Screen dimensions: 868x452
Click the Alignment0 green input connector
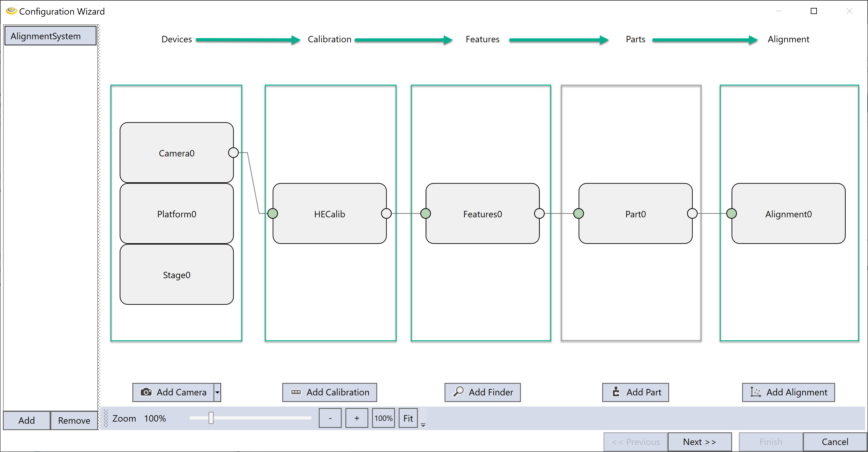point(731,213)
